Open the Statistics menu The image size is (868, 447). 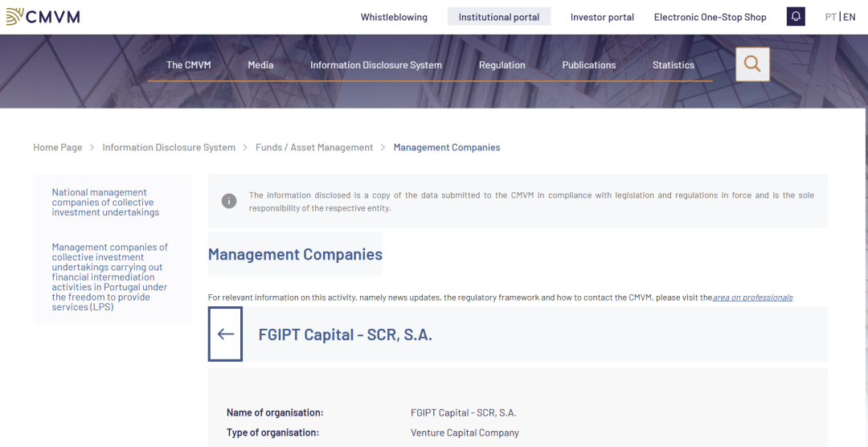674,65
